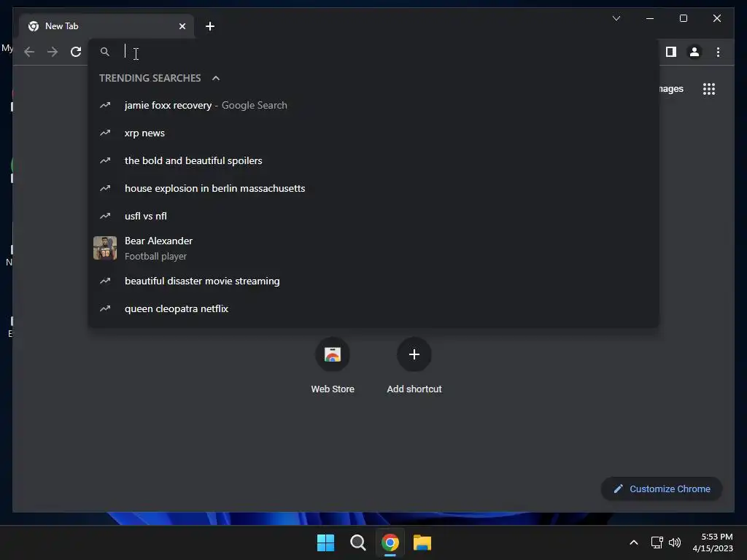Screen dimensions: 747x560
Task: Open the tab search dropdown arrow
Action: pyautogui.click(x=616, y=18)
